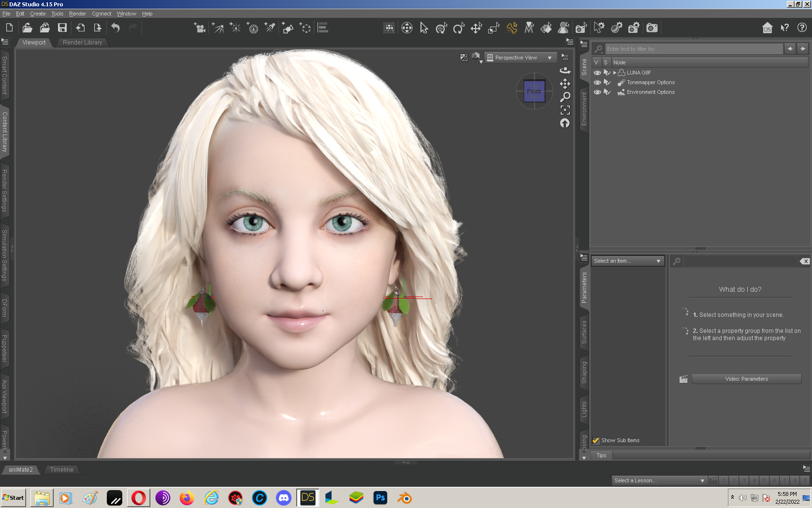This screenshot has width=812, height=508.
Task: Click the scene filter text field
Action: click(694, 49)
